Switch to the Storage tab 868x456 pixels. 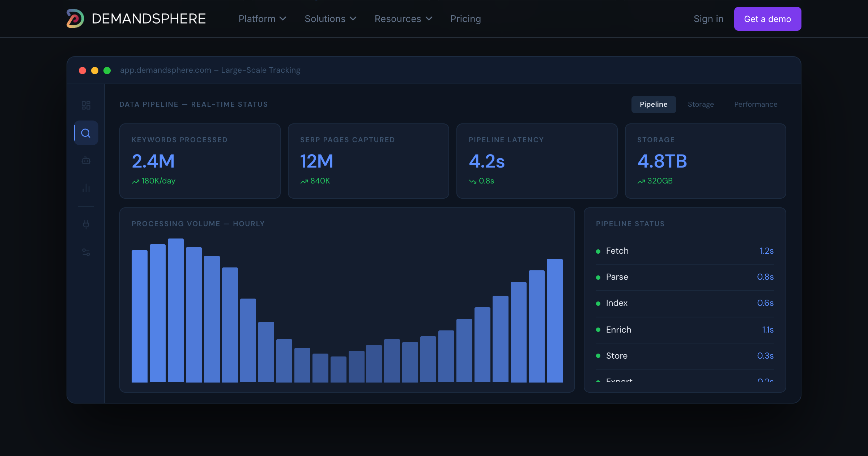pos(701,104)
